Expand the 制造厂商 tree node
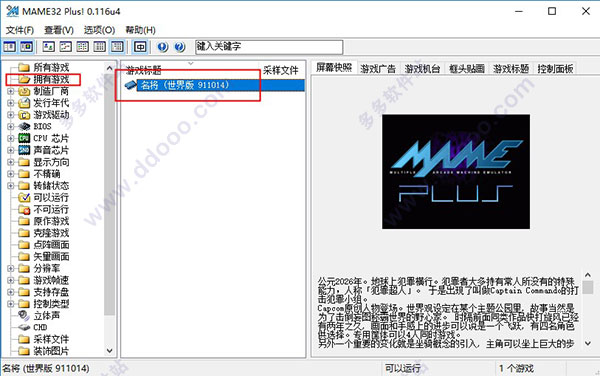 pos(11,91)
